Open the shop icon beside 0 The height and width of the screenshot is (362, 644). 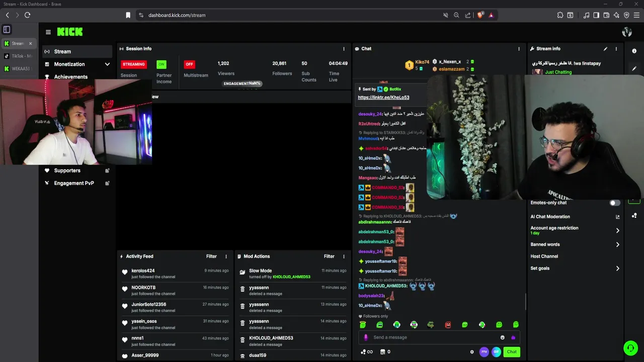(382, 352)
